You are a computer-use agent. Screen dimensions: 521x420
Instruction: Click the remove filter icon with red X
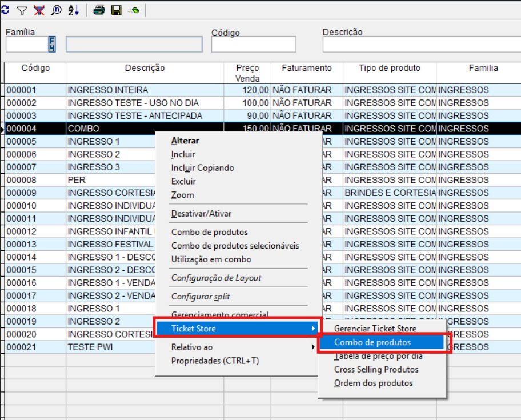[x=39, y=10]
